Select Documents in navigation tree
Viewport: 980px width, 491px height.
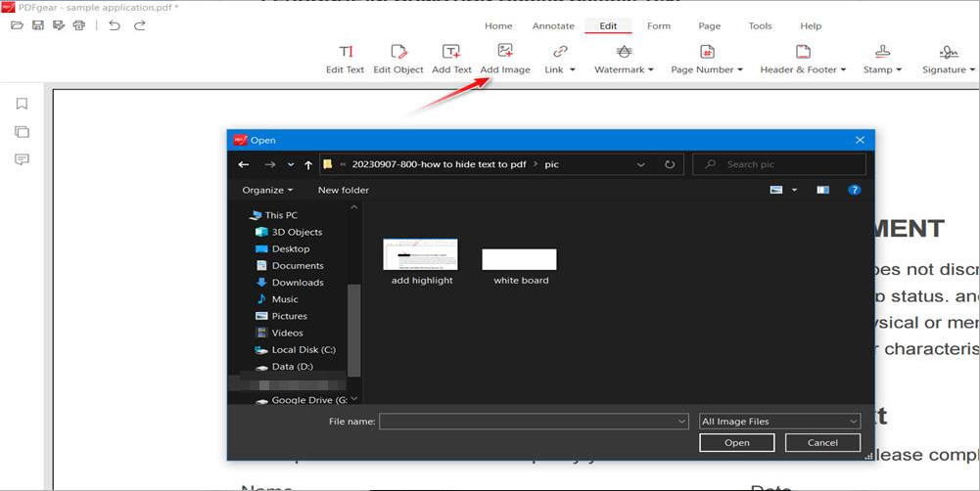(290, 265)
